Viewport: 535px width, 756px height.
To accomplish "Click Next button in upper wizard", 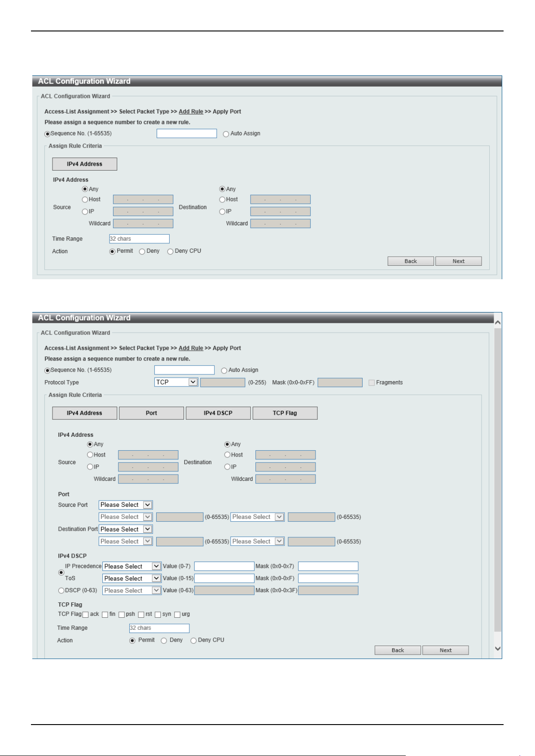I will click(x=458, y=261).
